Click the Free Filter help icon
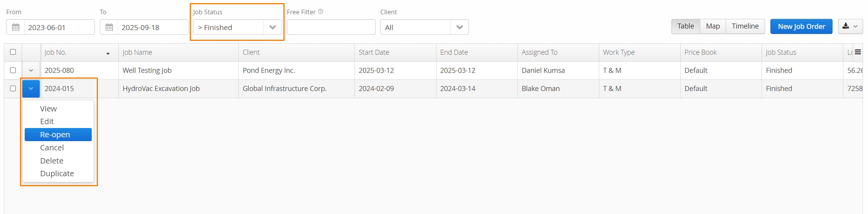Viewport: 868px width, 214px height. [320, 12]
